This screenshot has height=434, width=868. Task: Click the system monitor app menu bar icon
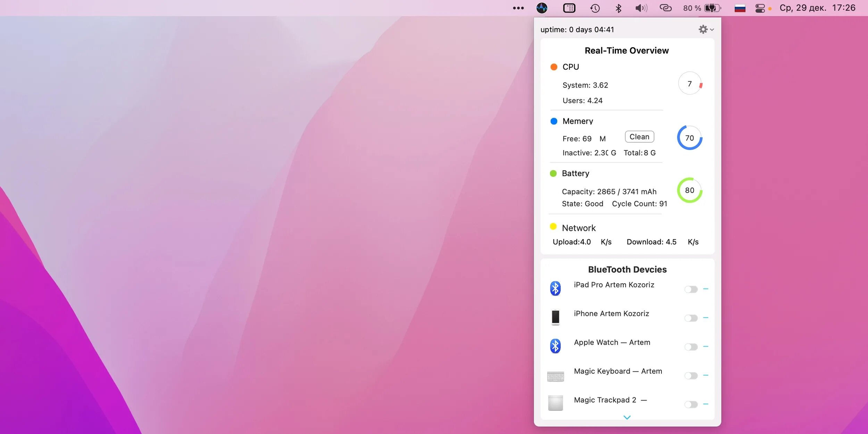click(x=542, y=8)
